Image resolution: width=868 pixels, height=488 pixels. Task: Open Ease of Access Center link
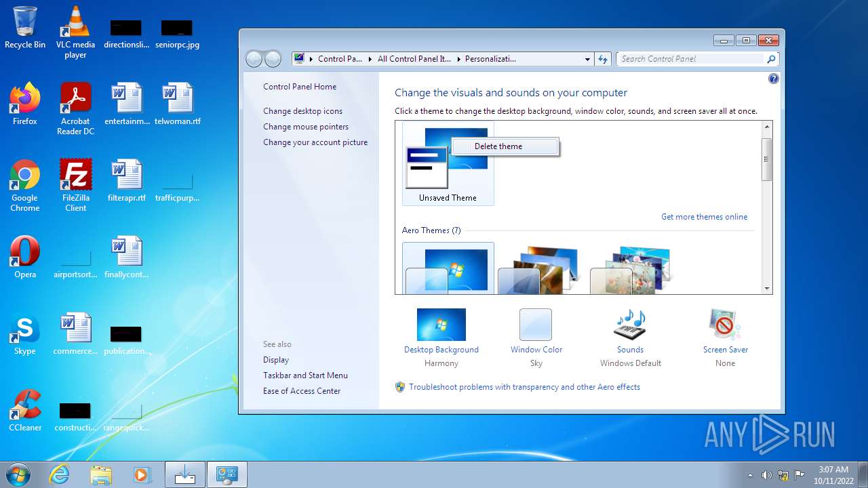coord(302,391)
